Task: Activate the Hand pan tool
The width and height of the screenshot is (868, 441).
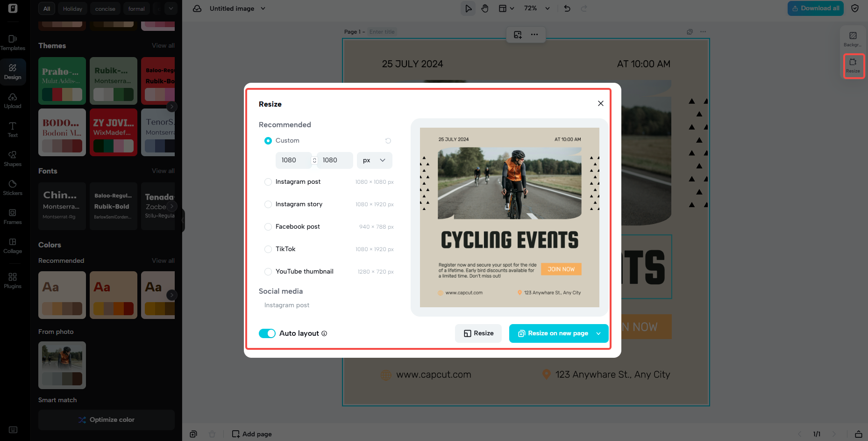Action: (x=485, y=8)
